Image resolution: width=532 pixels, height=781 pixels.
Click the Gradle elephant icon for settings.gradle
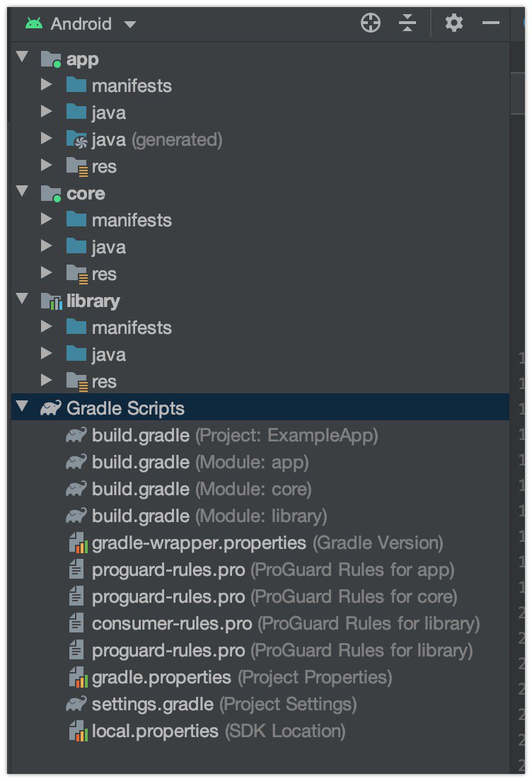[x=76, y=704]
